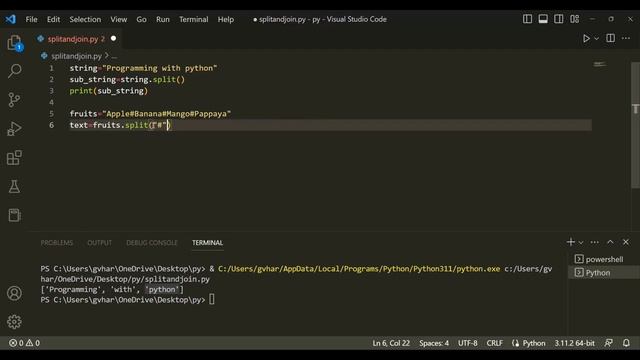640x360 pixels.
Task: Customize layout from the title bar
Action: tap(575, 19)
